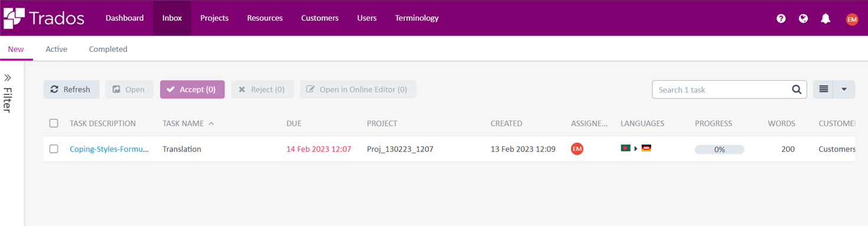Open the globe language icon
Screen dimensions: 868x226
(x=803, y=18)
